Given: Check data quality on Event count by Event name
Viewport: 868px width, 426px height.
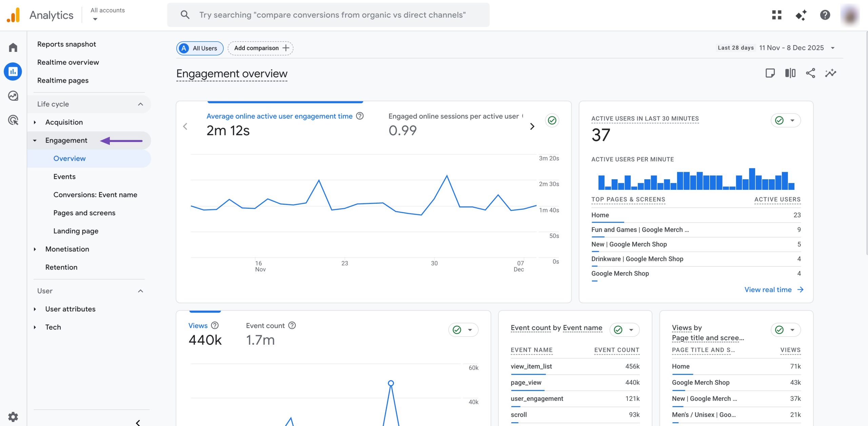Looking at the screenshot, I should (x=618, y=329).
